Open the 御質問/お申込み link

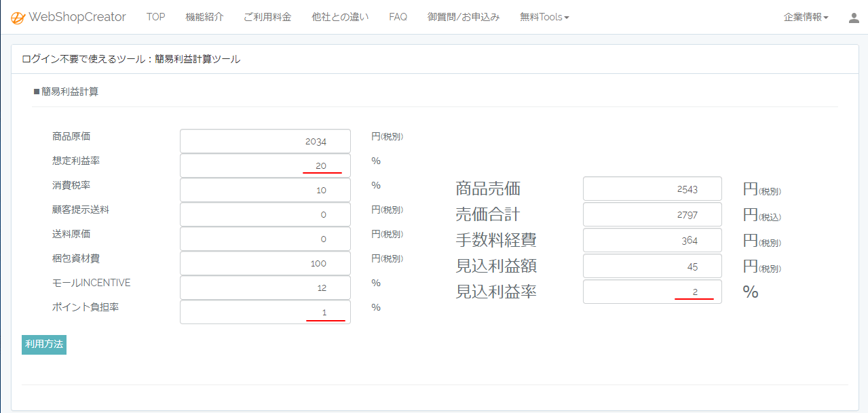[464, 17]
